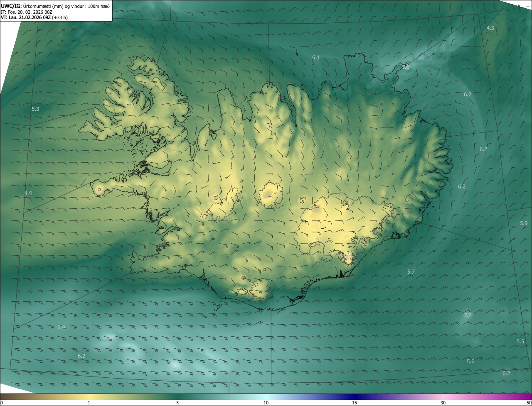The image size is (532, 406).
Task: Click the map value label 5.7
Action: (411, 271)
